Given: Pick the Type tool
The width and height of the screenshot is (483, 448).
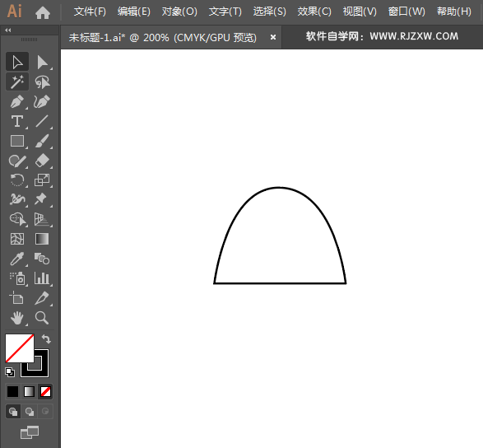Looking at the screenshot, I should point(17,122).
